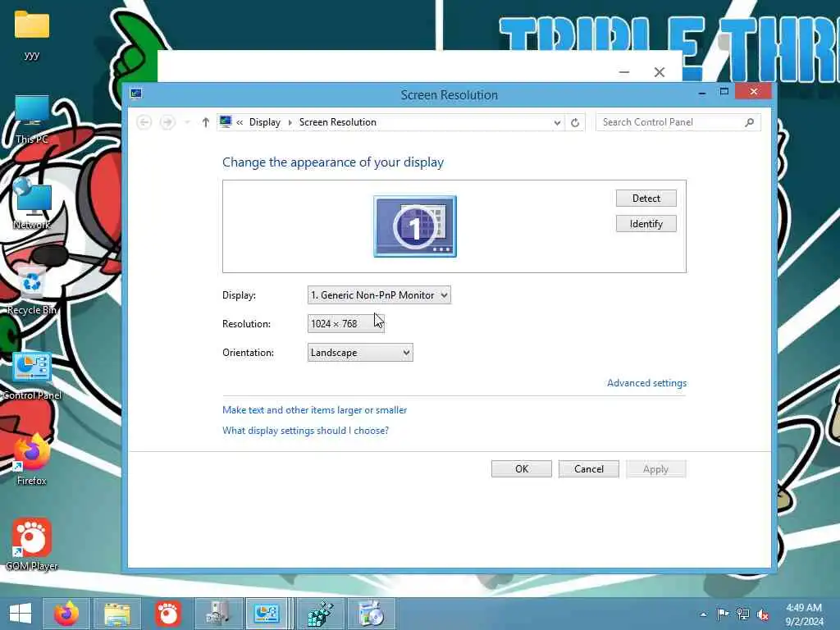840x630 pixels.
Task: Select the Recycle Bin desktop icon
Action: [x=32, y=290]
